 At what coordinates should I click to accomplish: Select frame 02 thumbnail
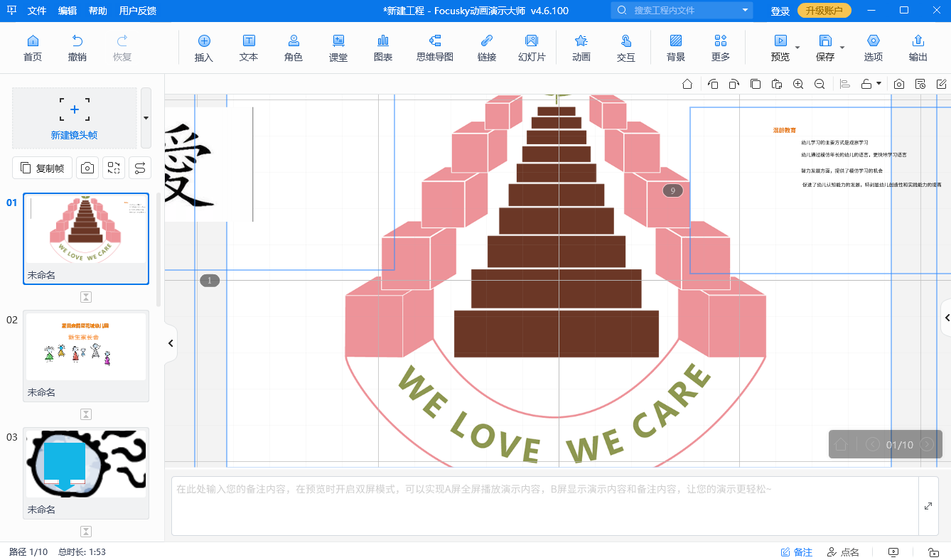(x=86, y=356)
